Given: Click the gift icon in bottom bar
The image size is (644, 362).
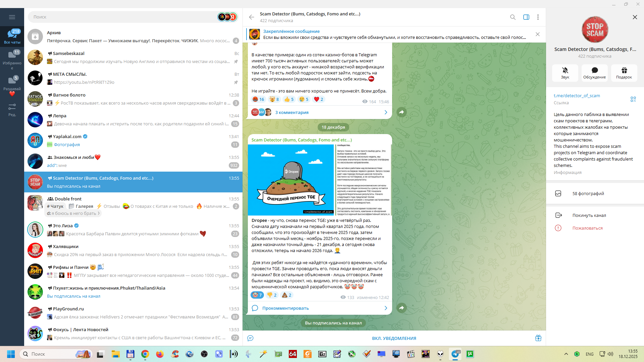Looking at the screenshot, I should 538,338.
